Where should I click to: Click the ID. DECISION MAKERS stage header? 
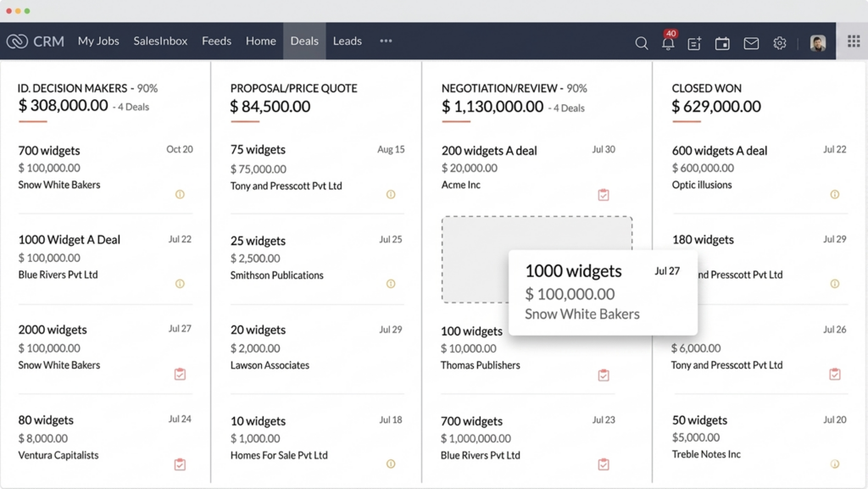(73, 88)
